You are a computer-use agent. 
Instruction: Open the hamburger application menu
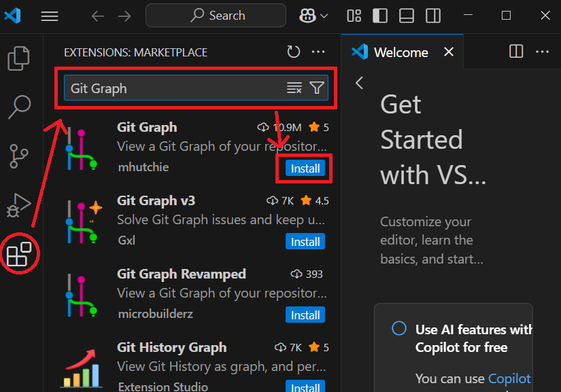(x=50, y=16)
